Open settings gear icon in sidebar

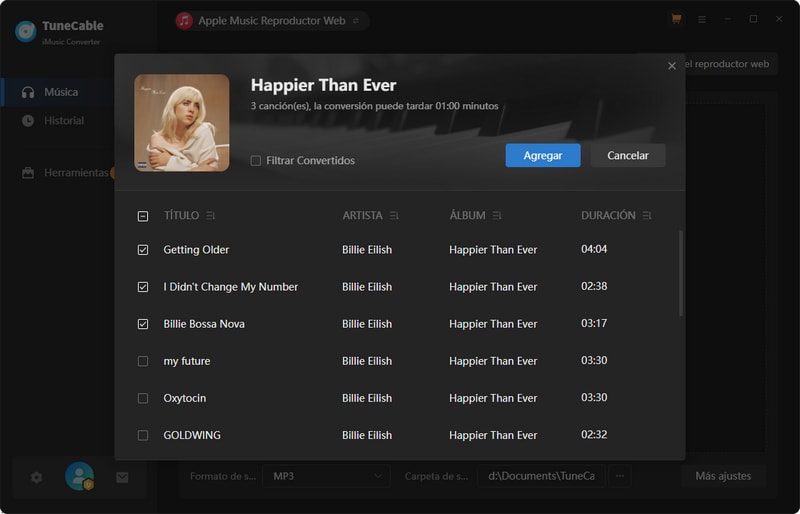37,477
